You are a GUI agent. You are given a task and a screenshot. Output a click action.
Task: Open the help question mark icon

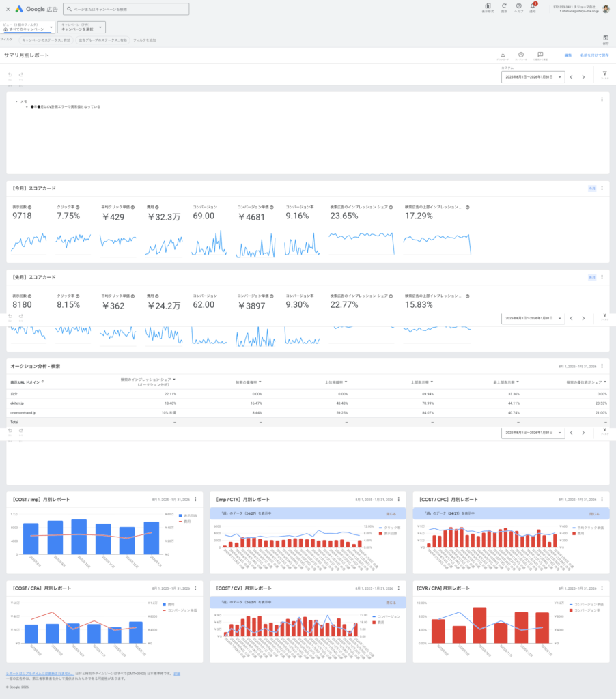519,5
